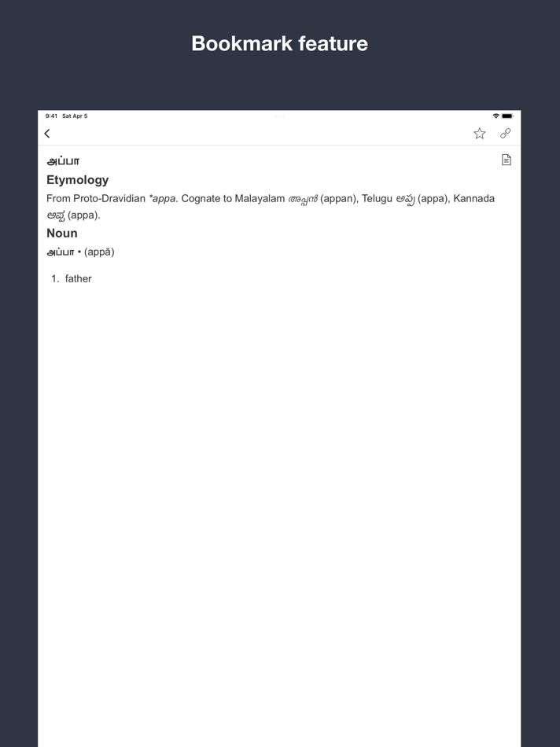The height and width of the screenshot is (747, 560).
Task: Click the italic *appa reconstruction term
Action: [163, 199]
